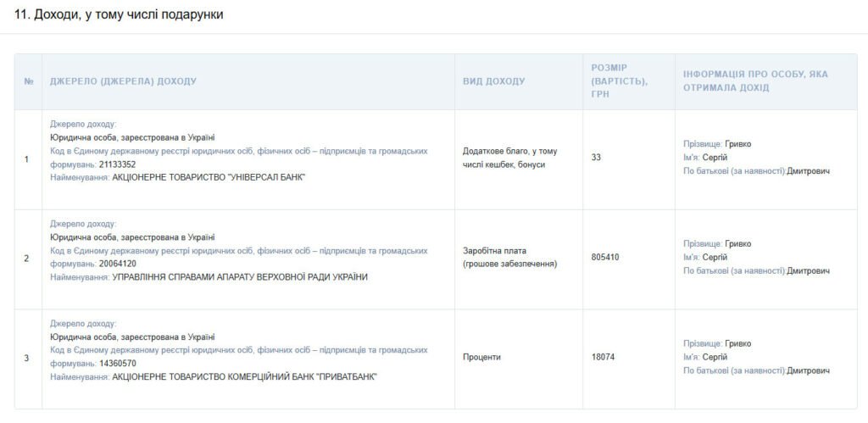Select registry code 14360570

(117, 364)
